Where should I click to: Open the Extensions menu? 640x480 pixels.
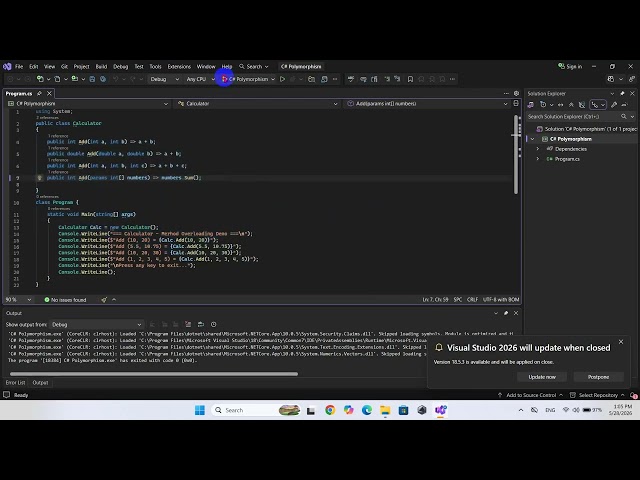click(179, 67)
